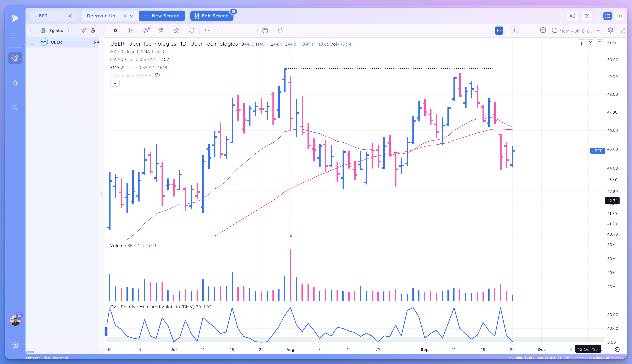Collapse the indicator legend with caret button
The height and width of the screenshot is (364, 632).
pyautogui.click(x=115, y=84)
